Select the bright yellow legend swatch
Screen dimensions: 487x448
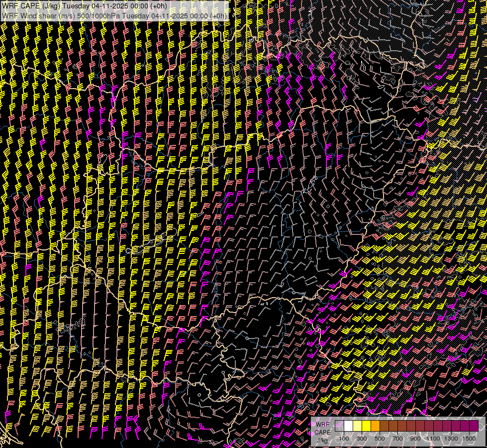(x=367, y=426)
